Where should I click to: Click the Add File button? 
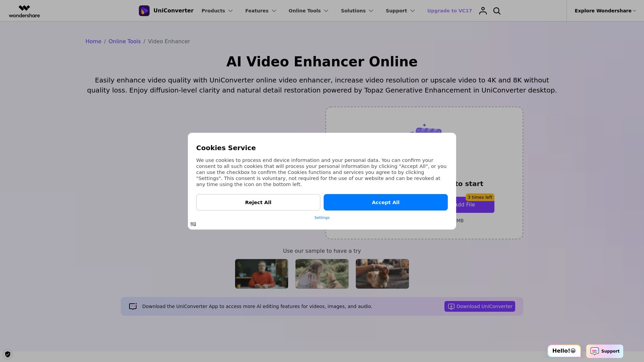coord(475,205)
